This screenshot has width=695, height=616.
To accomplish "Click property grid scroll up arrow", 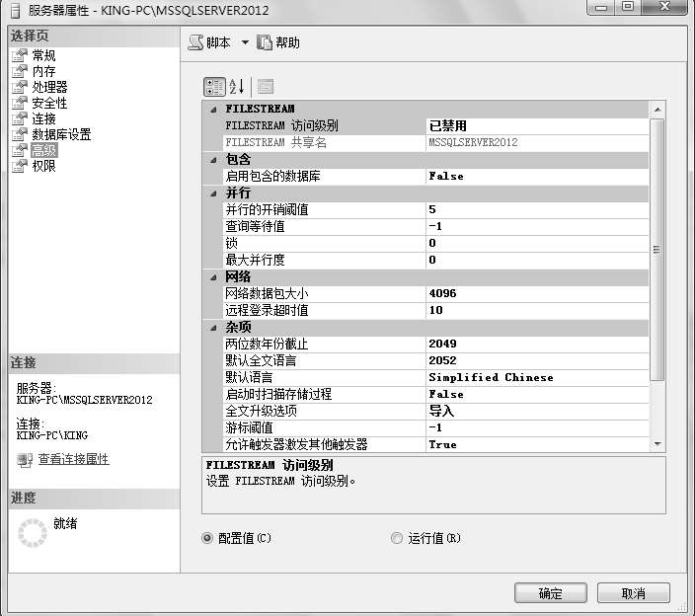I will [657, 110].
